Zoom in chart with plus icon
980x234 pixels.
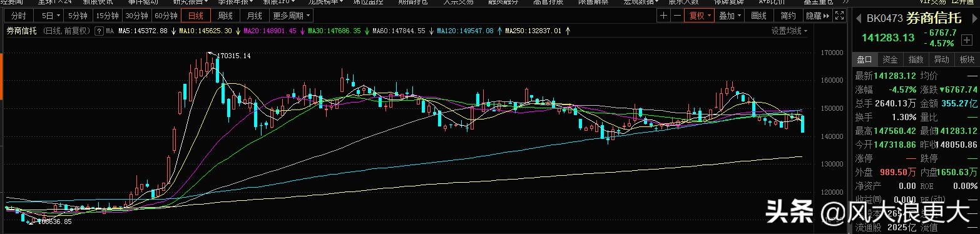tap(663, 16)
